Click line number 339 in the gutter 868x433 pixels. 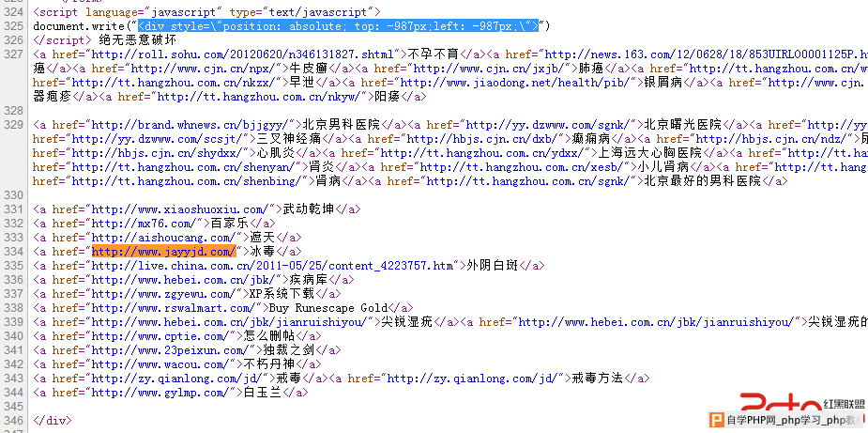[12, 322]
